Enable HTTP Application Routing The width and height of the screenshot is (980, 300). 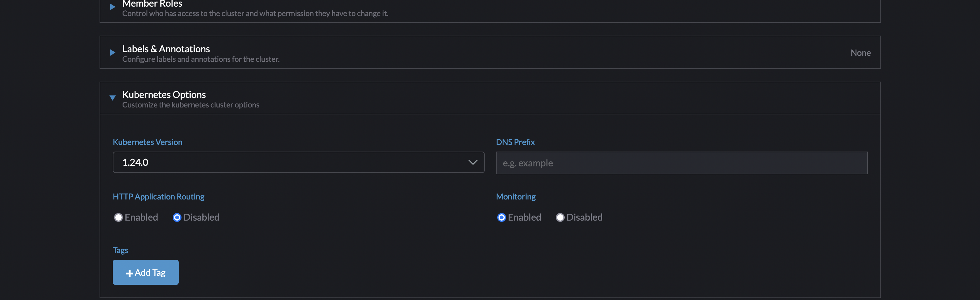click(x=118, y=217)
